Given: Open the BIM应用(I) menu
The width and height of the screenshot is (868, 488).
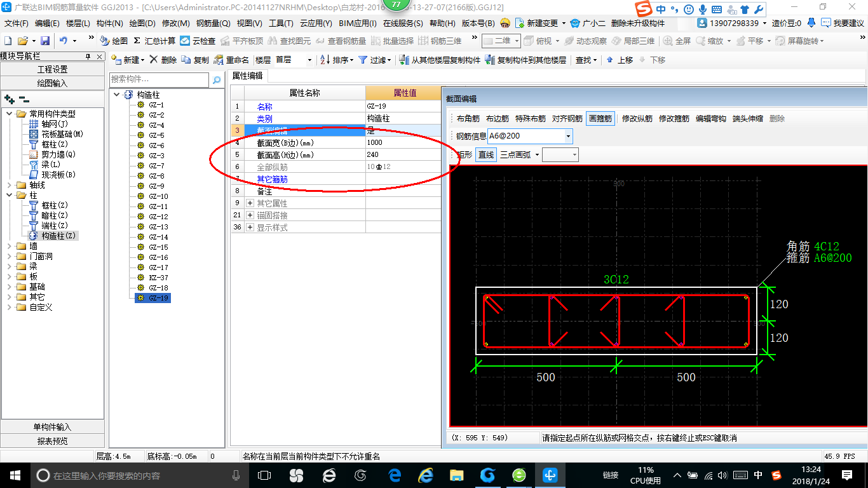Looking at the screenshot, I should coord(357,23).
